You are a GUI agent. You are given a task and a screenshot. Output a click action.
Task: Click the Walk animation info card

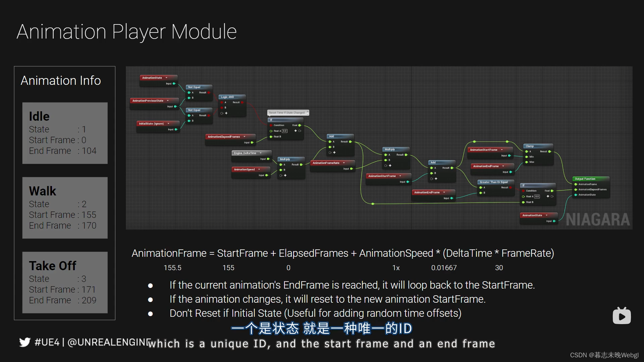[65, 208]
